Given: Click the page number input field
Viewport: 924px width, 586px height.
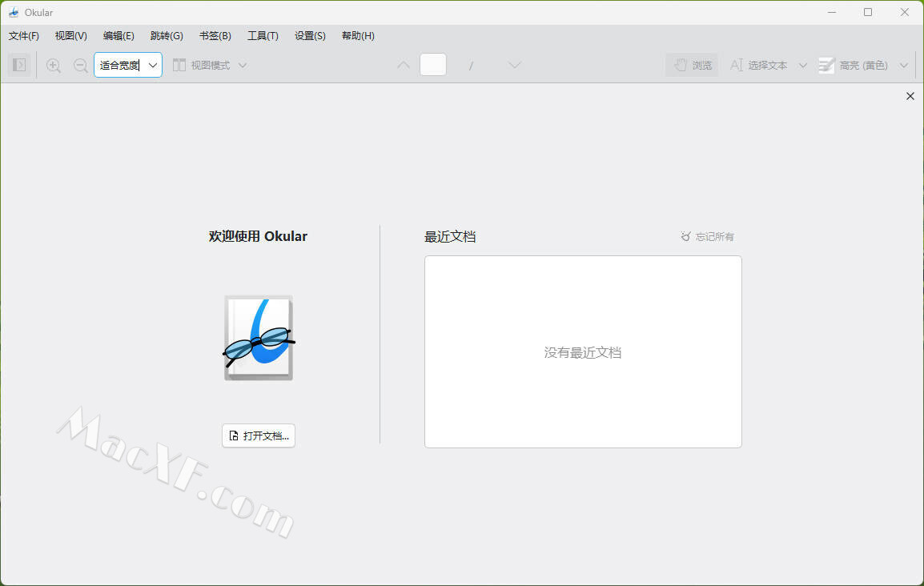Looking at the screenshot, I should [433, 65].
